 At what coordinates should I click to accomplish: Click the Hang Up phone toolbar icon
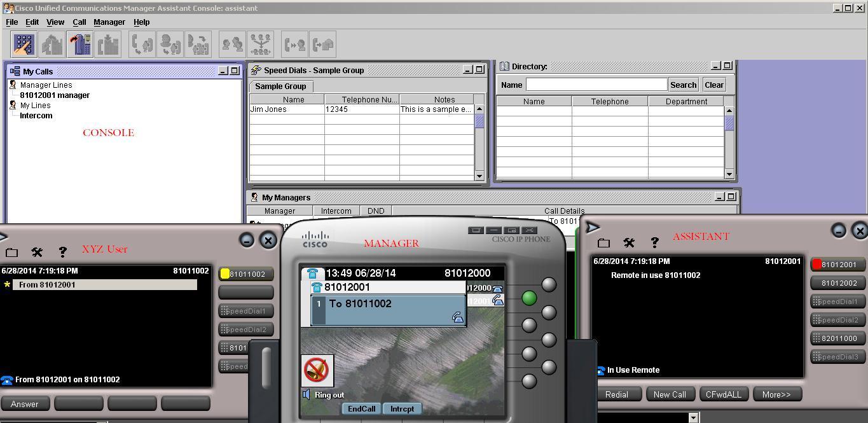click(80, 45)
